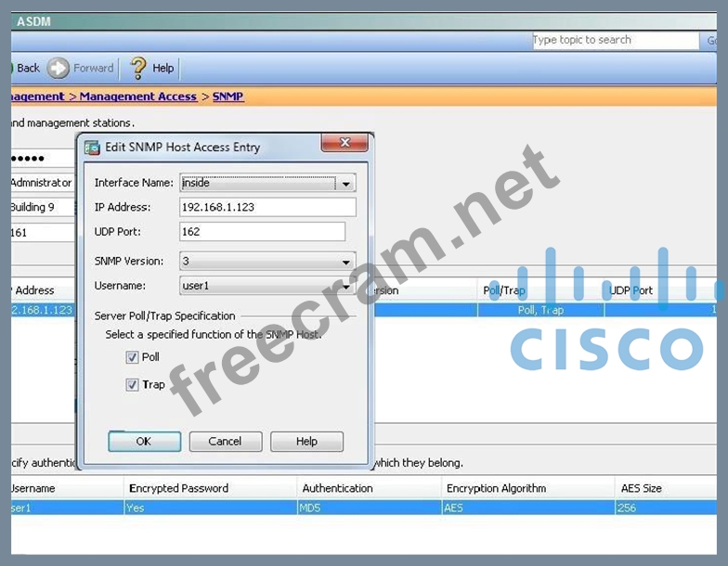Click the Encryption Algorithm column header
The height and width of the screenshot is (566, 728).
click(497, 488)
